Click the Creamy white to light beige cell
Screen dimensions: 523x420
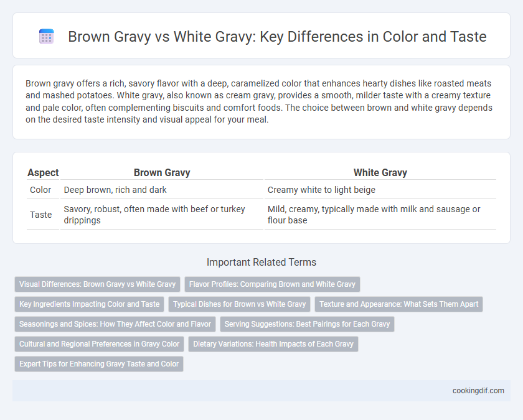[x=321, y=190]
